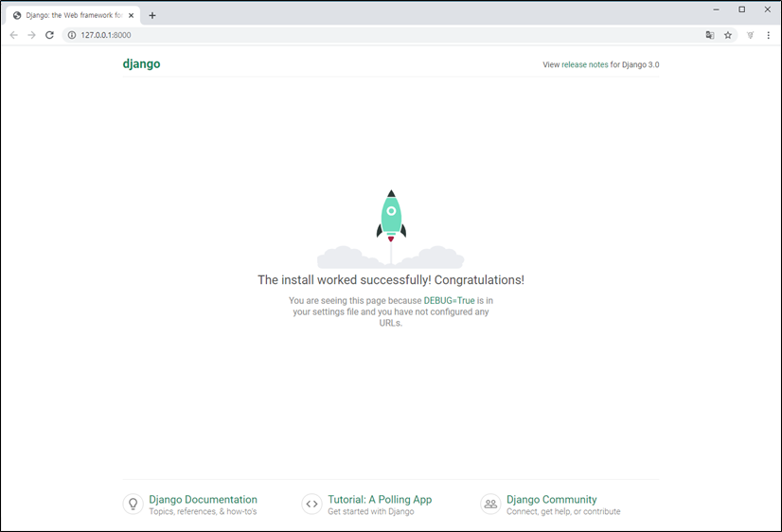Open Chrome three-dot menu

click(769, 35)
